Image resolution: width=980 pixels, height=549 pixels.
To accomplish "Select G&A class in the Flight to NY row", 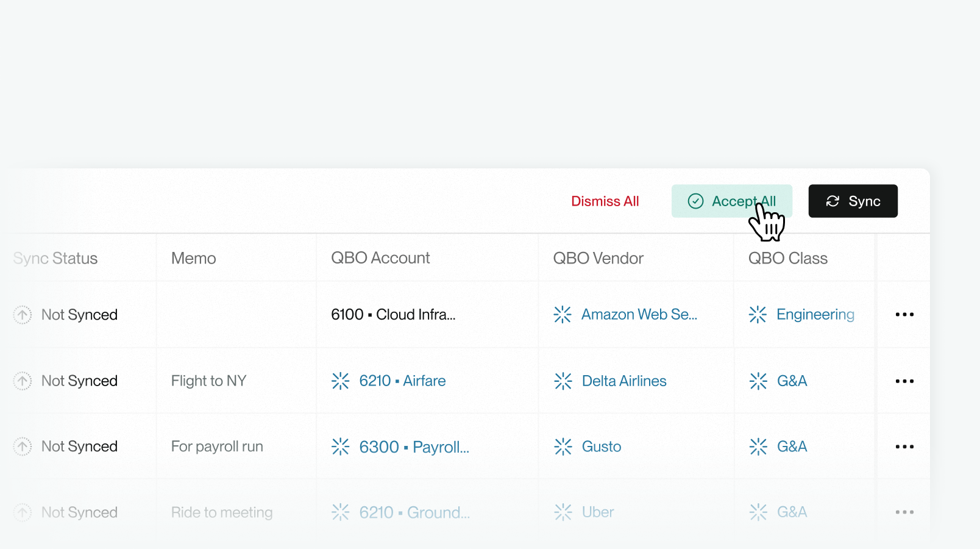I will [792, 381].
